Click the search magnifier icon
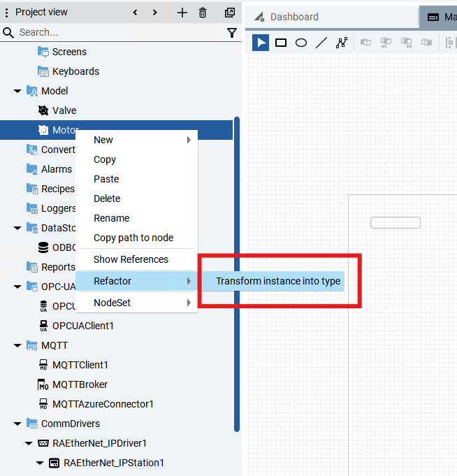 tap(8, 32)
